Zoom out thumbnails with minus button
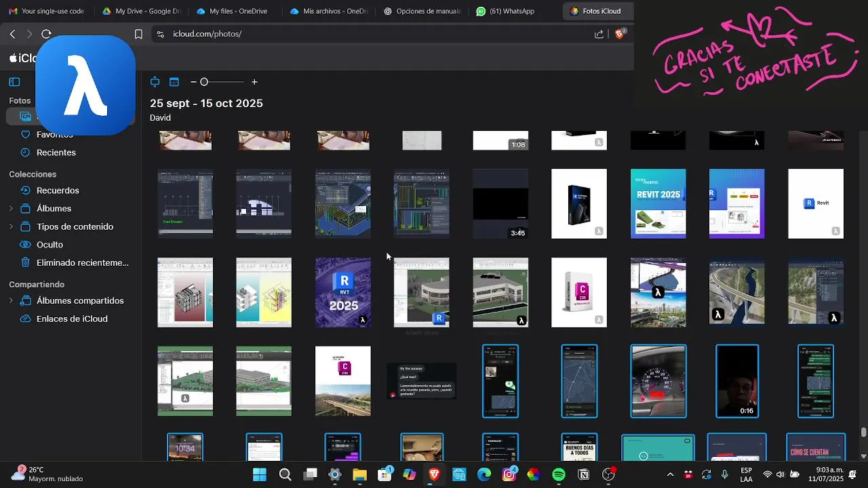The height and width of the screenshot is (488, 868). 193,82
